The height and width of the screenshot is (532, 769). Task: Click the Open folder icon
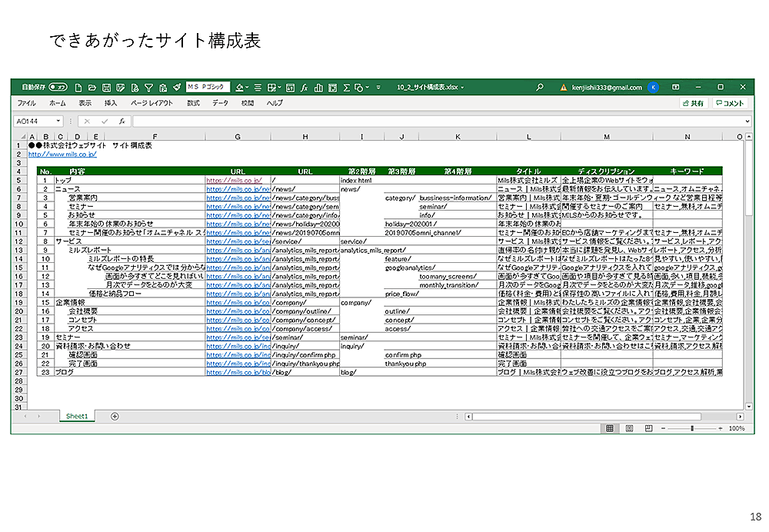point(92,88)
